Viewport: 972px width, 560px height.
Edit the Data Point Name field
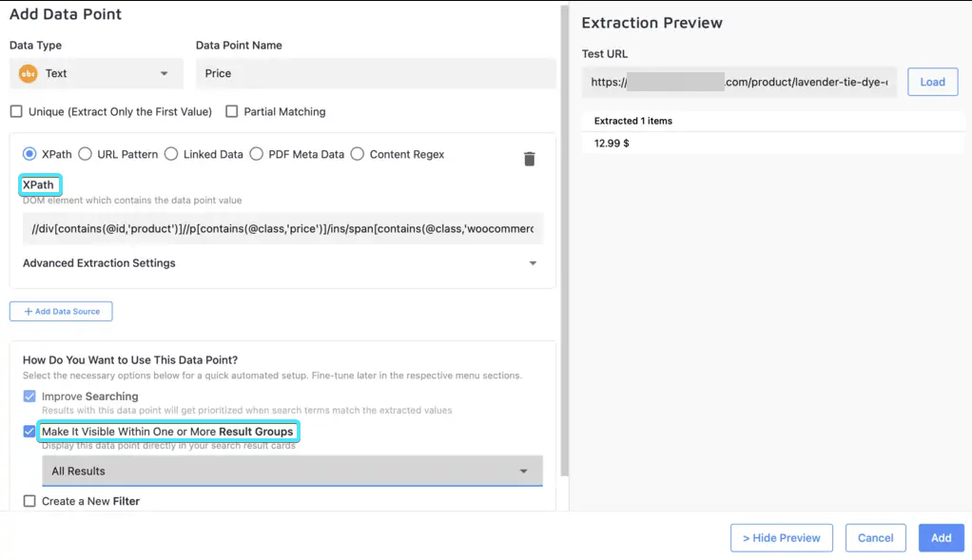click(375, 73)
